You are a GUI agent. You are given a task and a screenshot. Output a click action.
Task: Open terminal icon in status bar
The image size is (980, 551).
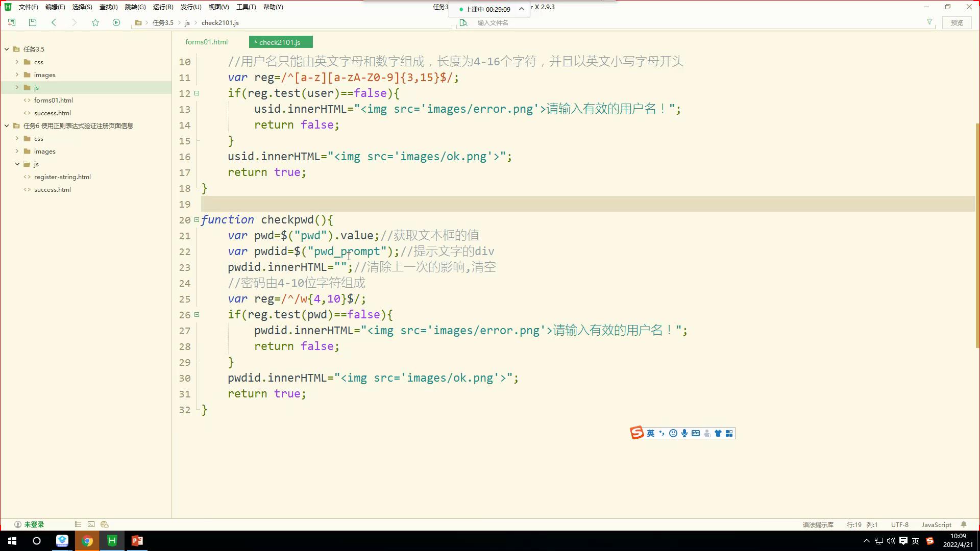click(x=91, y=524)
